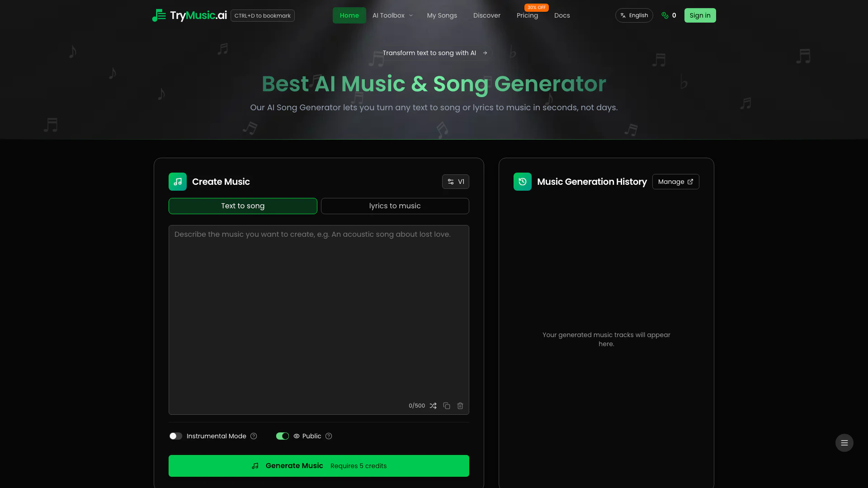Open the Manage history link

pos(675,182)
